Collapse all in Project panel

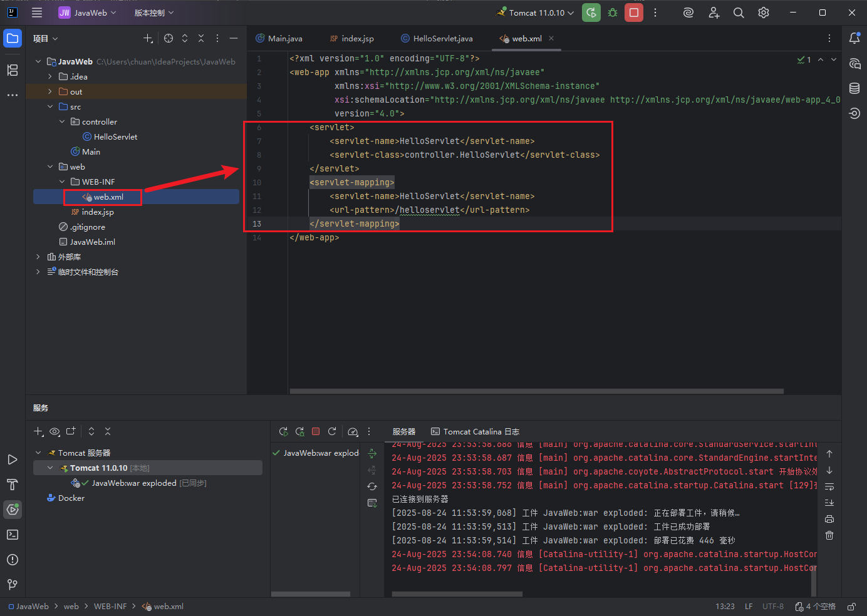pos(201,38)
